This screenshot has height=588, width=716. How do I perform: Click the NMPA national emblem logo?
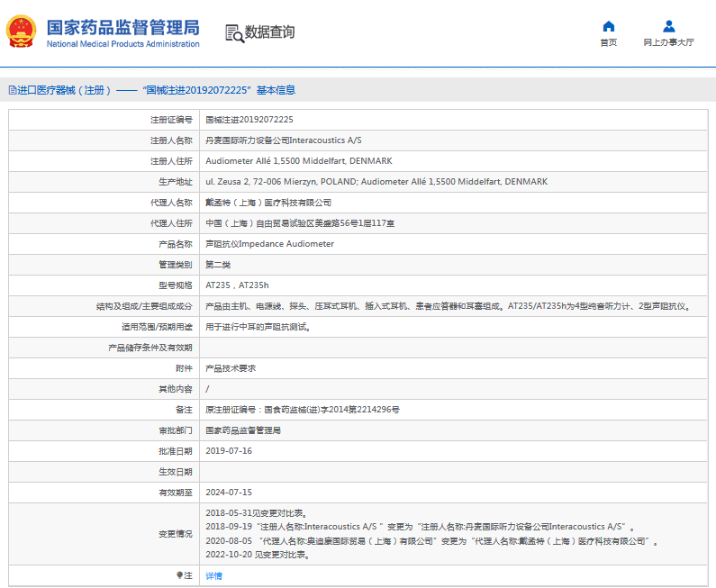[21, 31]
